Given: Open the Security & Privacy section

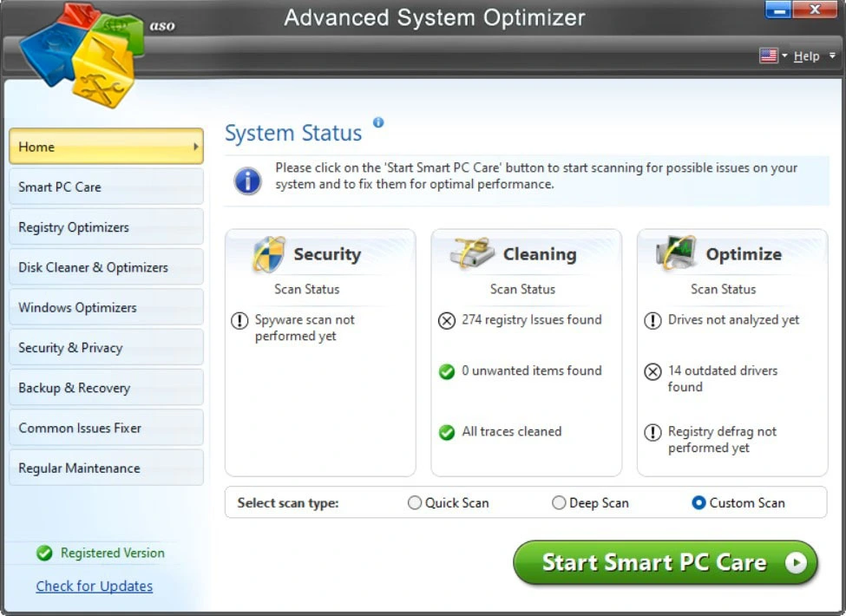Looking at the screenshot, I should (x=106, y=347).
